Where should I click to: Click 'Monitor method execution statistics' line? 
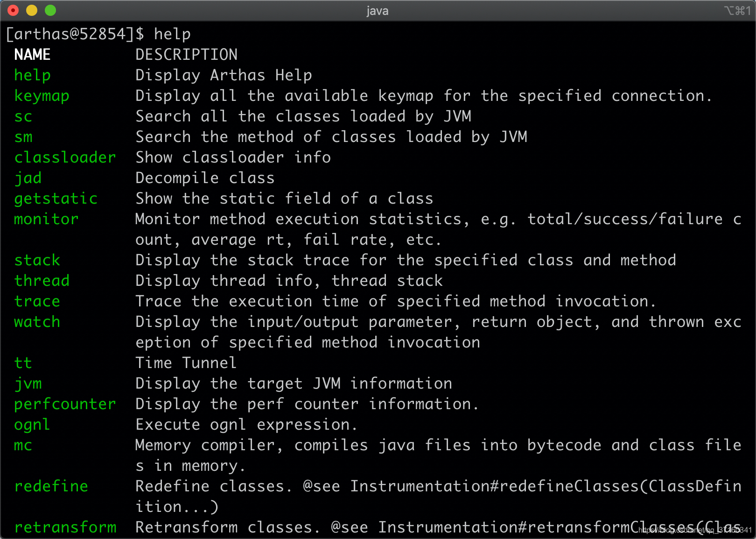pos(439,219)
